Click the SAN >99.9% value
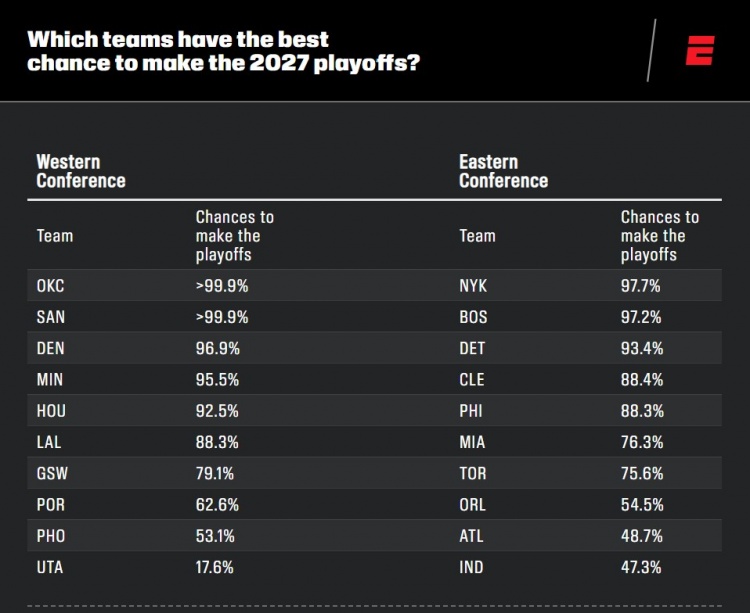 coord(222,317)
